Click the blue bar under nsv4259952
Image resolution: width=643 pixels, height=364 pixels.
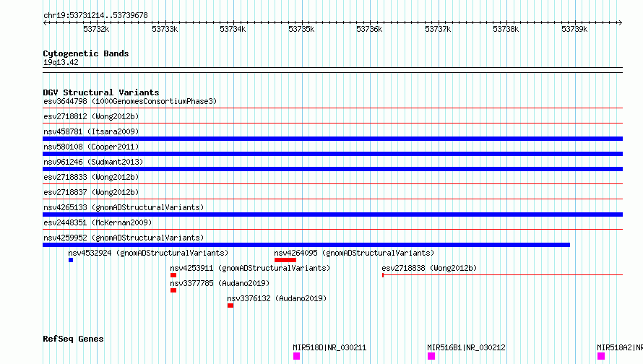coord(306,245)
